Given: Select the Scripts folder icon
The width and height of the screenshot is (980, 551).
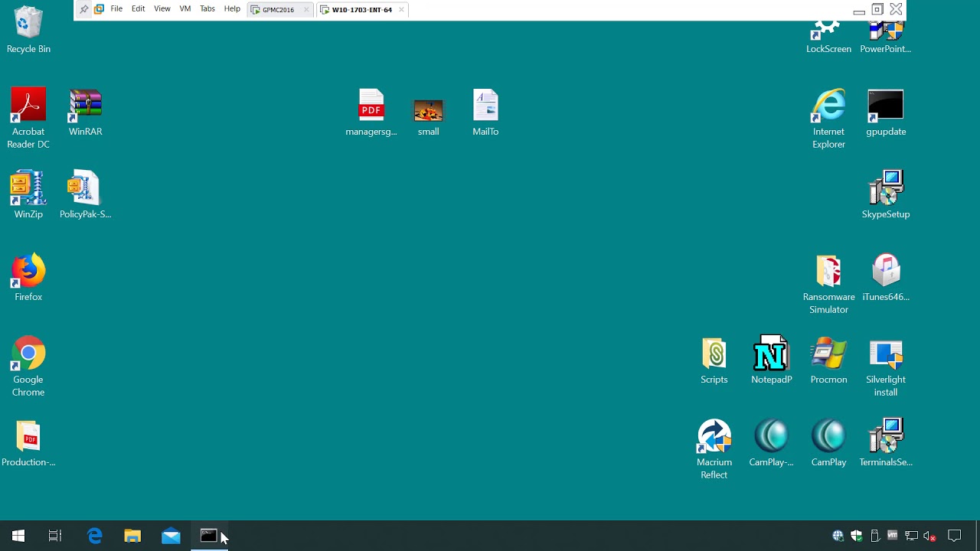Looking at the screenshot, I should (714, 360).
